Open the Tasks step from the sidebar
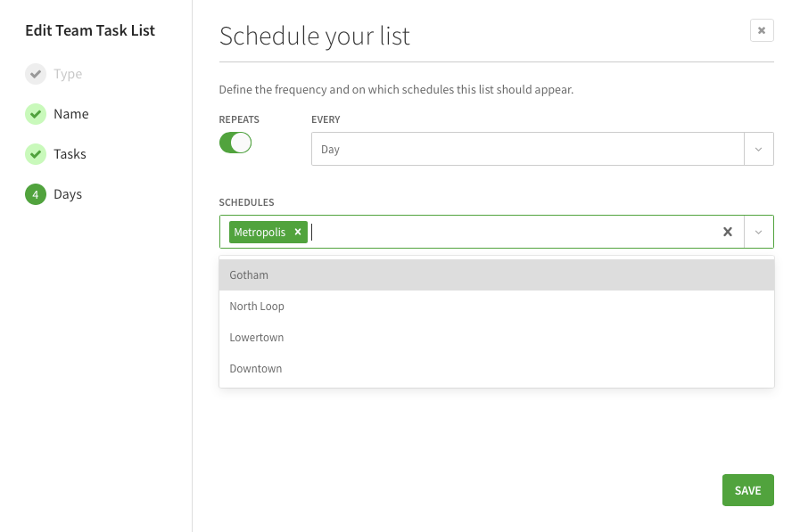The image size is (800, 532). (71, 154)
